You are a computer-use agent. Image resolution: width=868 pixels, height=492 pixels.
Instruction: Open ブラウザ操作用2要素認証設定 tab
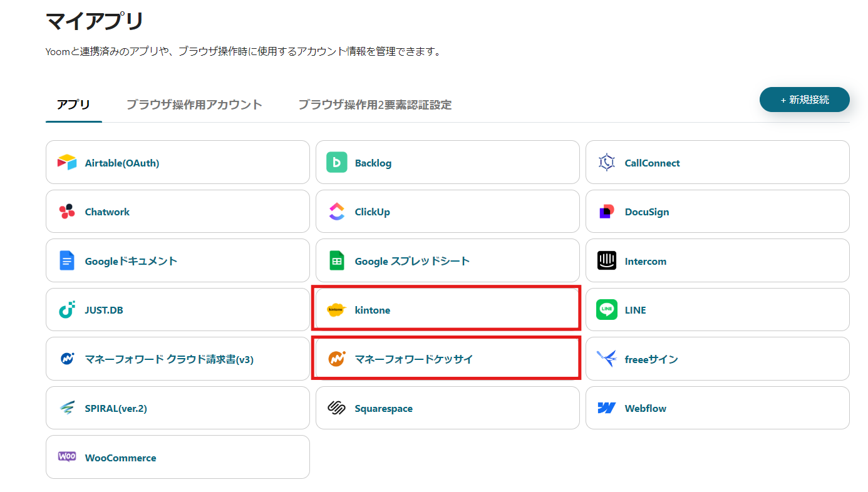[x=375, y=105]
